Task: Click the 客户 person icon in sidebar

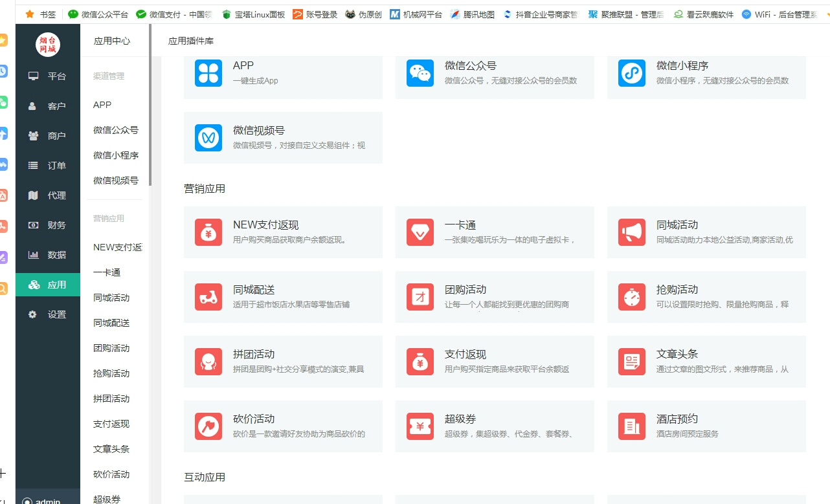Action: click(32, 106)
